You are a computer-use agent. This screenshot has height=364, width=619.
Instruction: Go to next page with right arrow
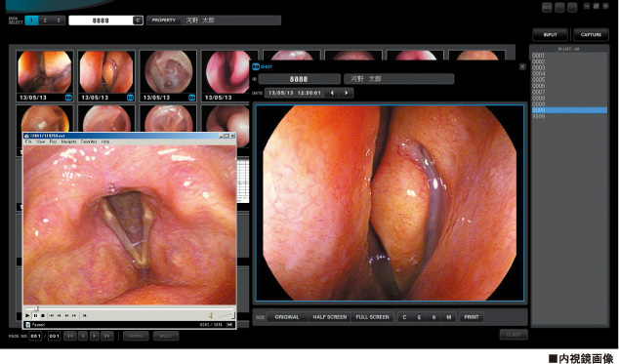pos(95,336)
